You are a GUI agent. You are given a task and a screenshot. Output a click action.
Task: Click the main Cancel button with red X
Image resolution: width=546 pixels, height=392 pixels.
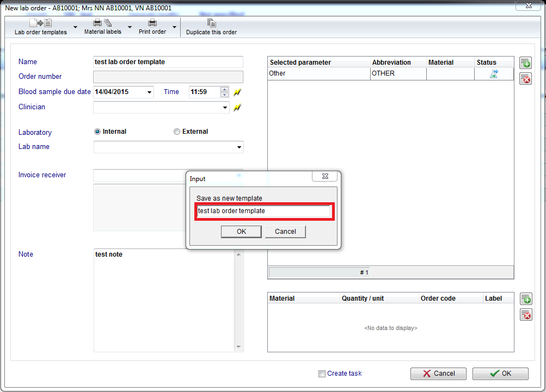click(438, 374)
